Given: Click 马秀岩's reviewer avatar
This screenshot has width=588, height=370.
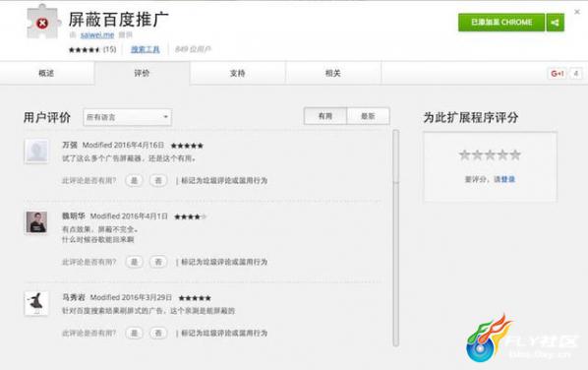Looking at the screenshot, I should (36, 303).
